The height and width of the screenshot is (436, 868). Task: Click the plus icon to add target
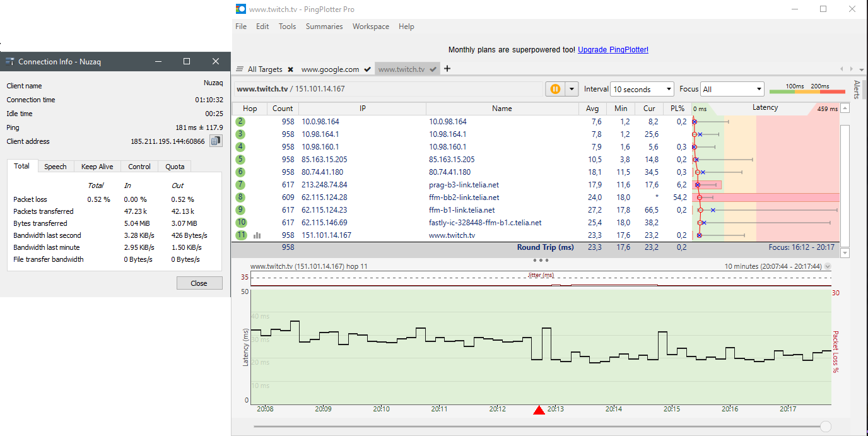coord(447,69)
